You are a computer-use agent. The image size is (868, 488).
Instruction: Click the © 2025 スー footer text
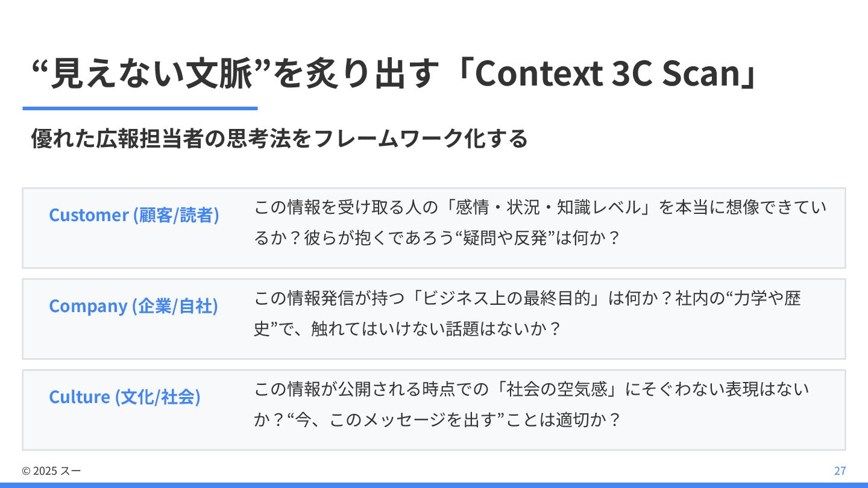51,471
